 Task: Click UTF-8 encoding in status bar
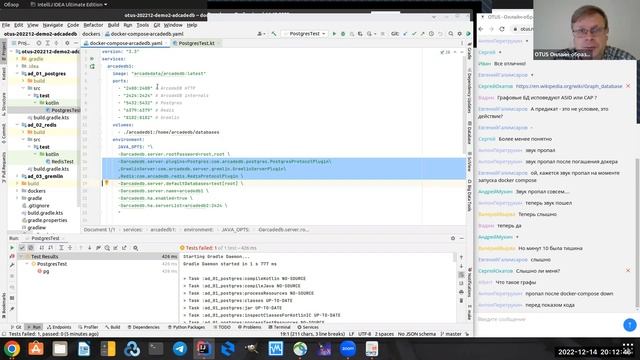pyautogui.click(x=364, y=334)
